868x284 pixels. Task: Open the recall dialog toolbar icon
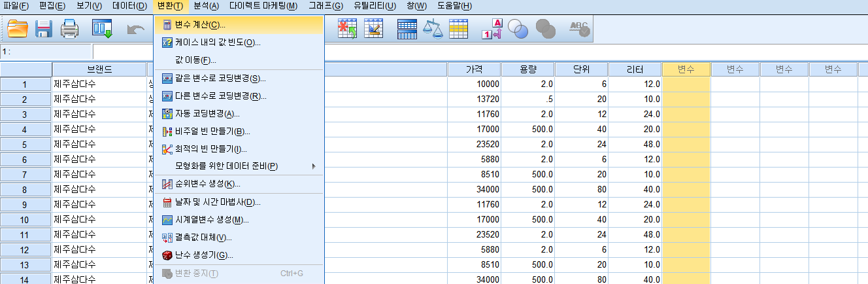tap(103, 29)
